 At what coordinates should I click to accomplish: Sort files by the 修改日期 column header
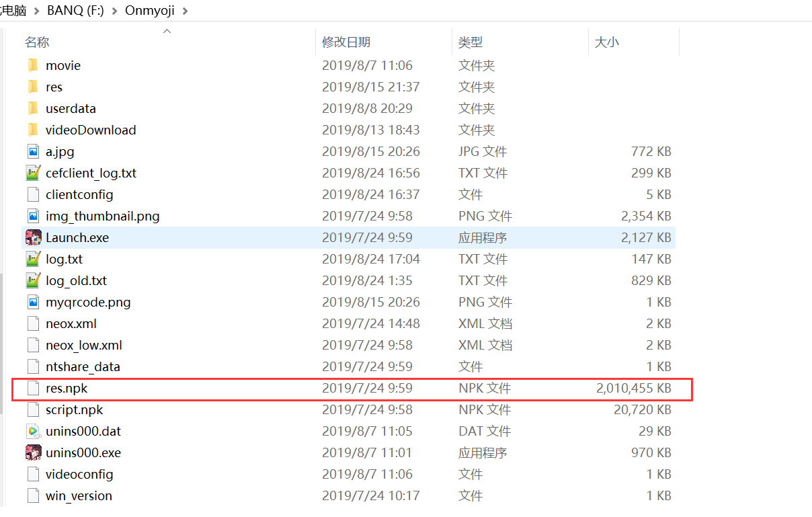point(346,42)
